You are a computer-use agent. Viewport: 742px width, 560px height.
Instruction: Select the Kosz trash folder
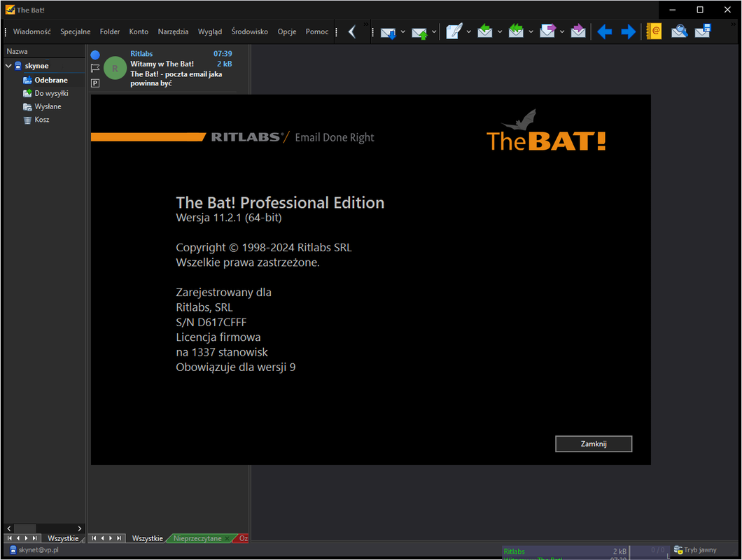coord(41,120)
